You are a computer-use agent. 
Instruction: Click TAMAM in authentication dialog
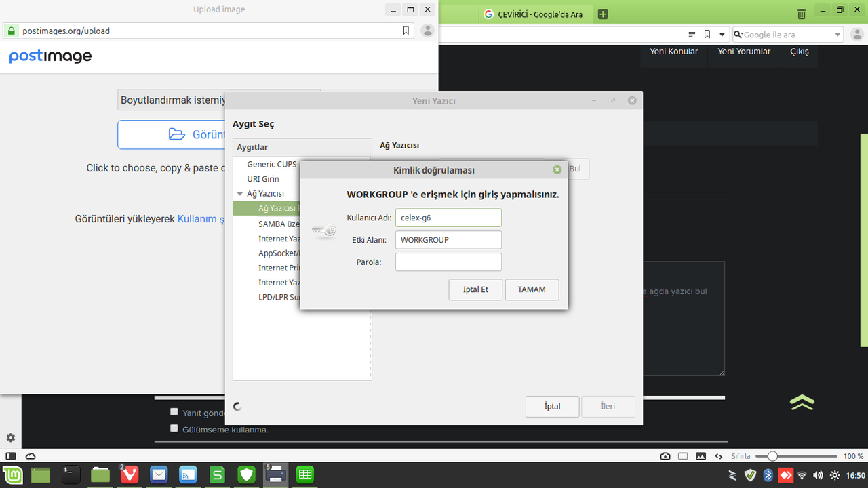point(532,289)
